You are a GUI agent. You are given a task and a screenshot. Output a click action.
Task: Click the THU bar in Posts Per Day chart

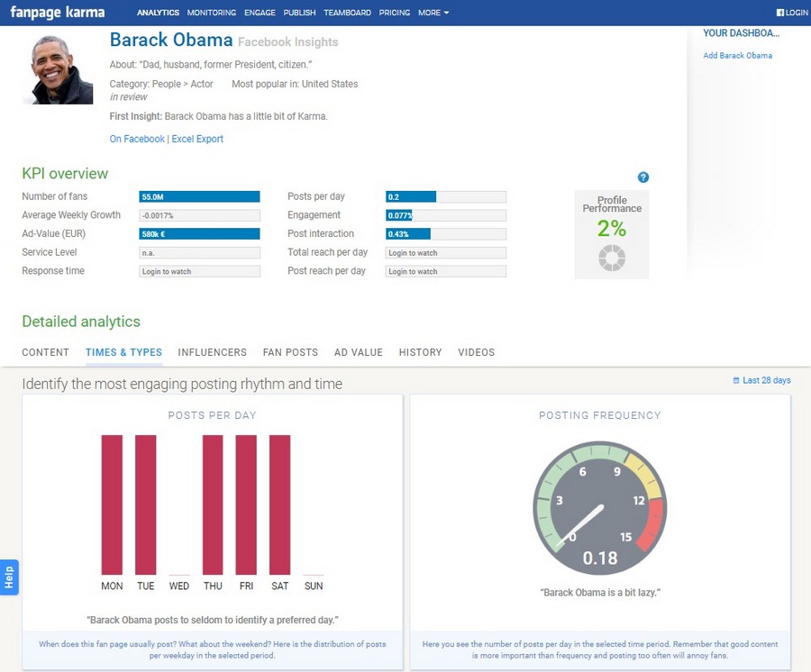213,505
